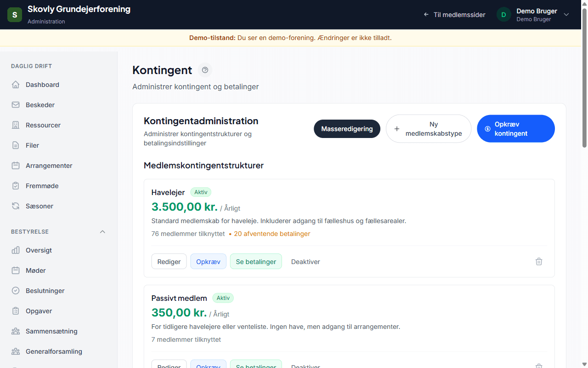Screen dimensions: 588x368
Task: Go to Beslutninger page
Action: tap(59, 291)
